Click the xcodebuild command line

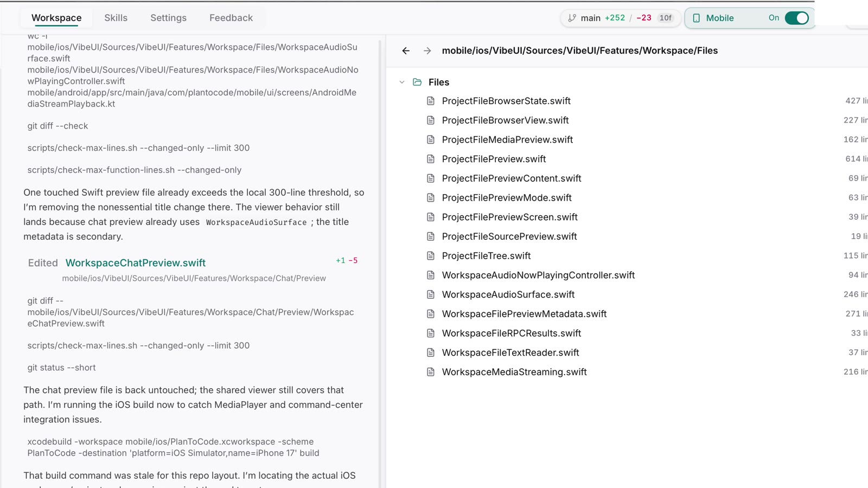tap(174, 447)
